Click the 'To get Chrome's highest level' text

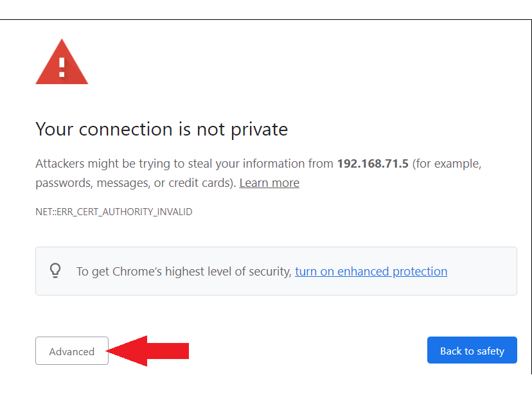click(x=184, y=272)
